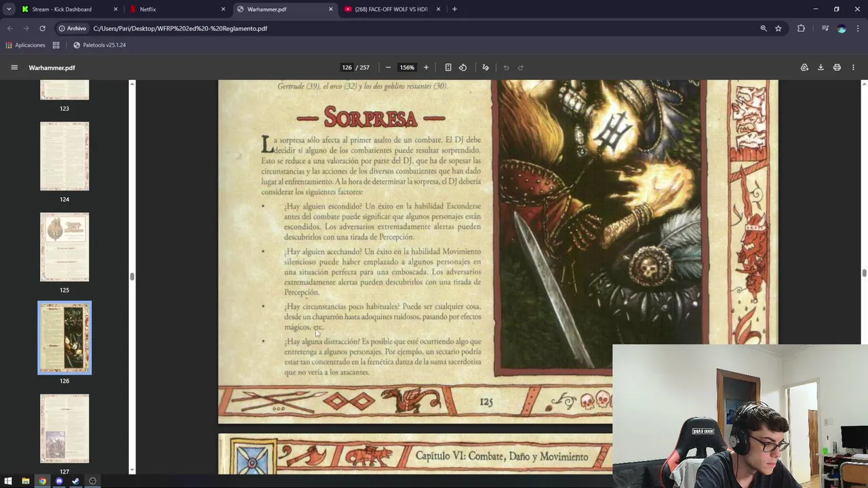
Task: Open the Chrome three-dot menu
Action: tap(858, 28)
